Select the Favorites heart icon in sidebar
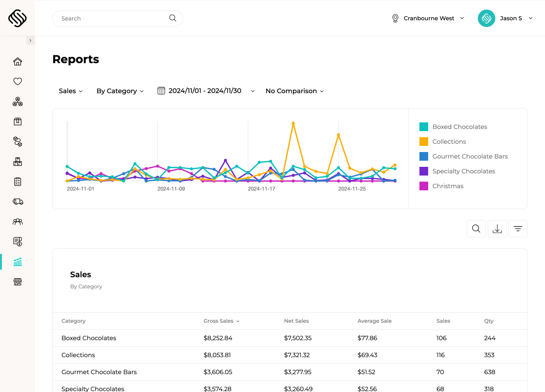Viewport: 545px width, 392px height. pos(17,81)
